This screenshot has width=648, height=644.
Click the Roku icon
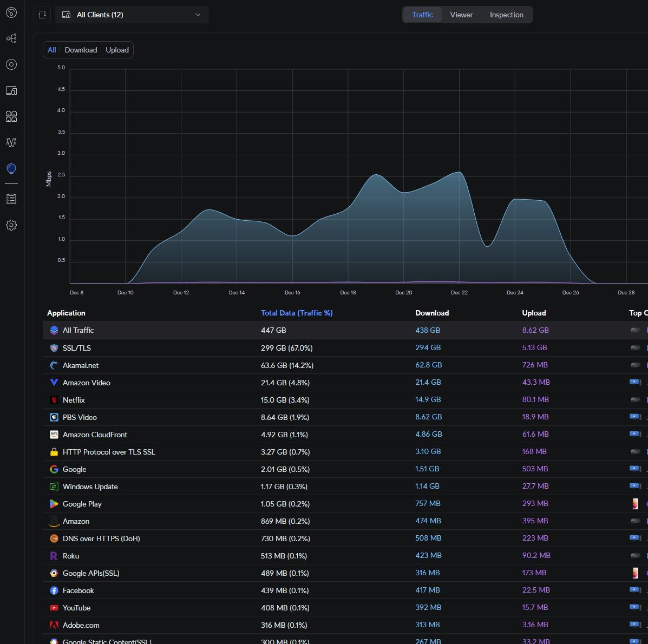click(54, 556)
